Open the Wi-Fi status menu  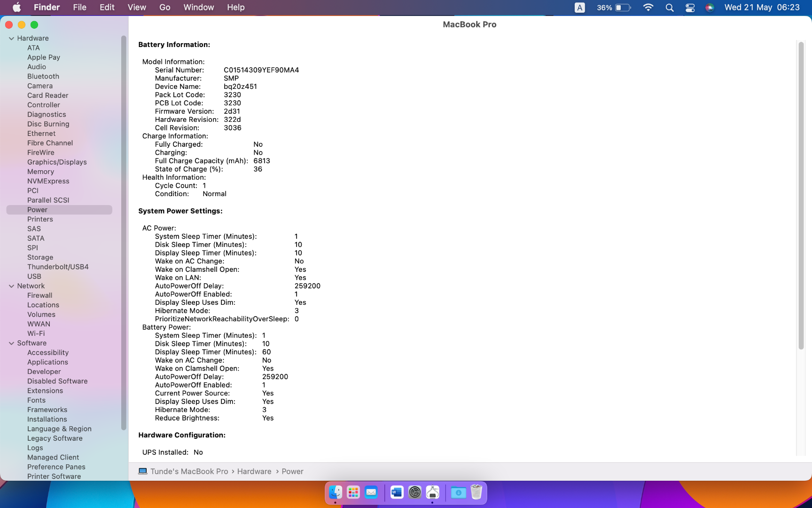pyautogui.click(x=648, y=8)
